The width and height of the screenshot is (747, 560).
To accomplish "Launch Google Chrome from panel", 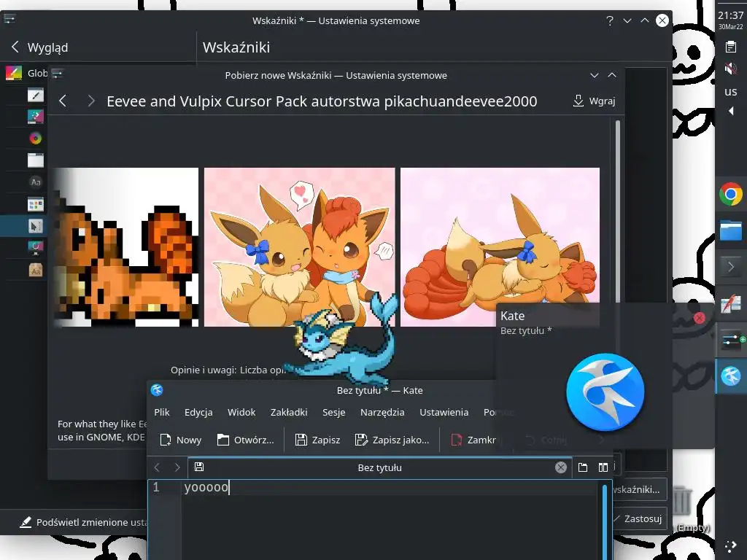I will [x=731, y=194].
